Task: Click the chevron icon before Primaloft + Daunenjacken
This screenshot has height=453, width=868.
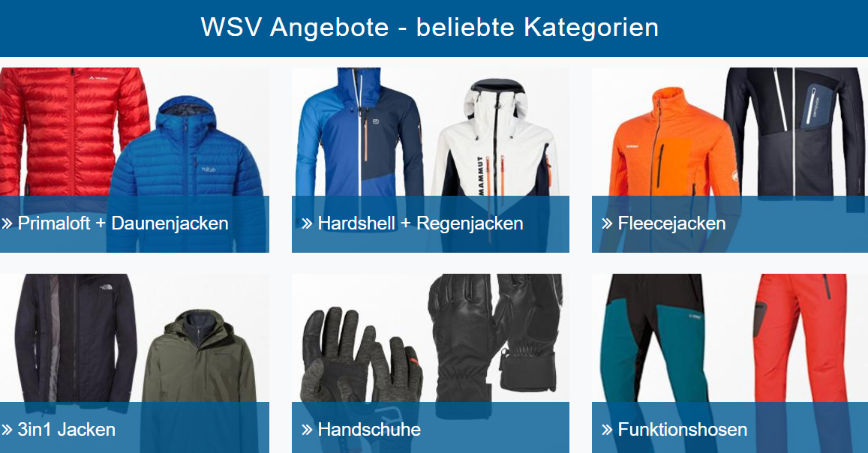Action: click(8, 223)
